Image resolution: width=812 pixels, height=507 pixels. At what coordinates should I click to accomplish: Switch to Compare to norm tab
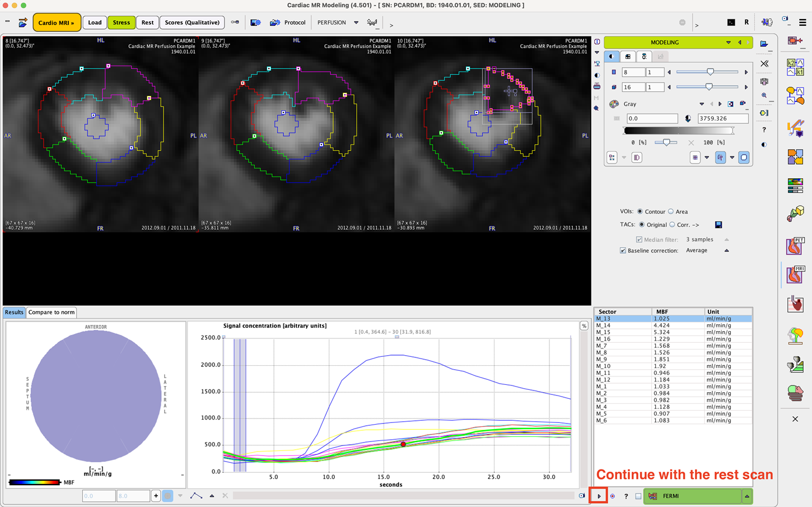pyautogui.click(x=52, y=313)
